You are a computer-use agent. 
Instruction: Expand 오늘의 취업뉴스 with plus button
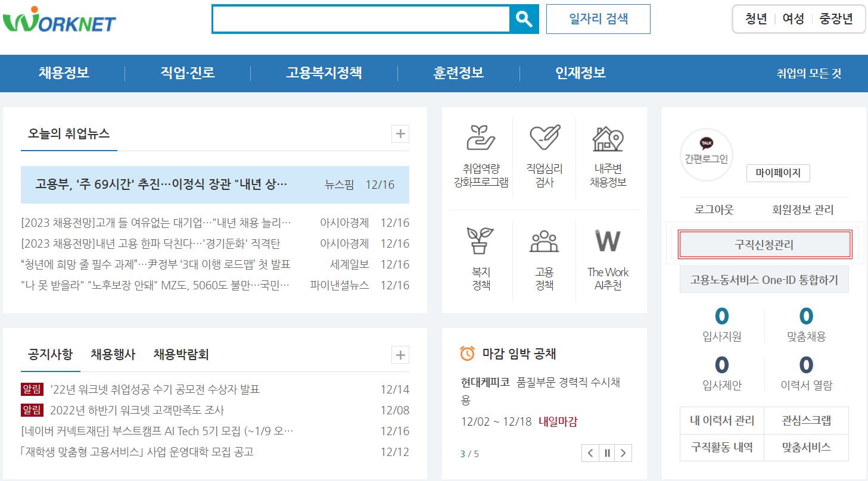(x=400, y=134)
